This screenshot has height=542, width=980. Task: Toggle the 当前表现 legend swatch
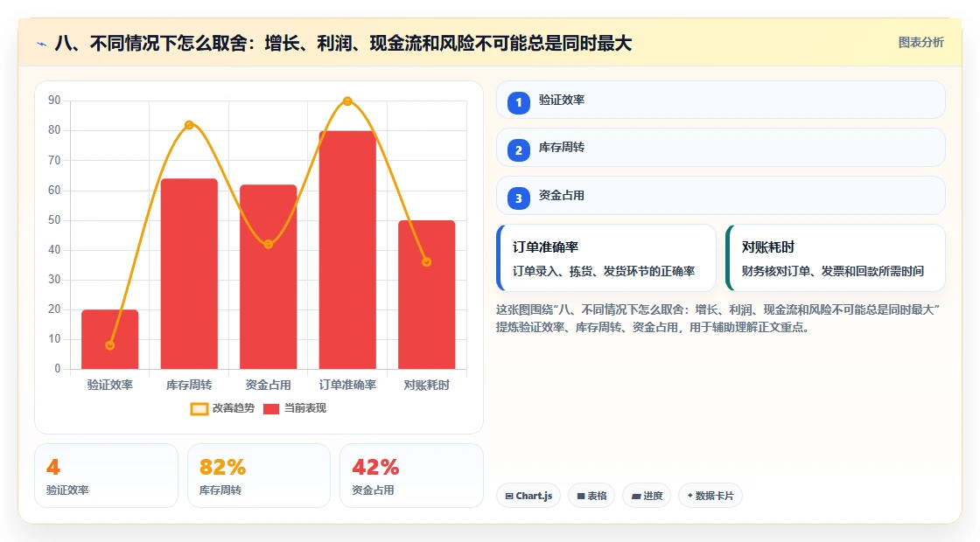coord(270,409)
